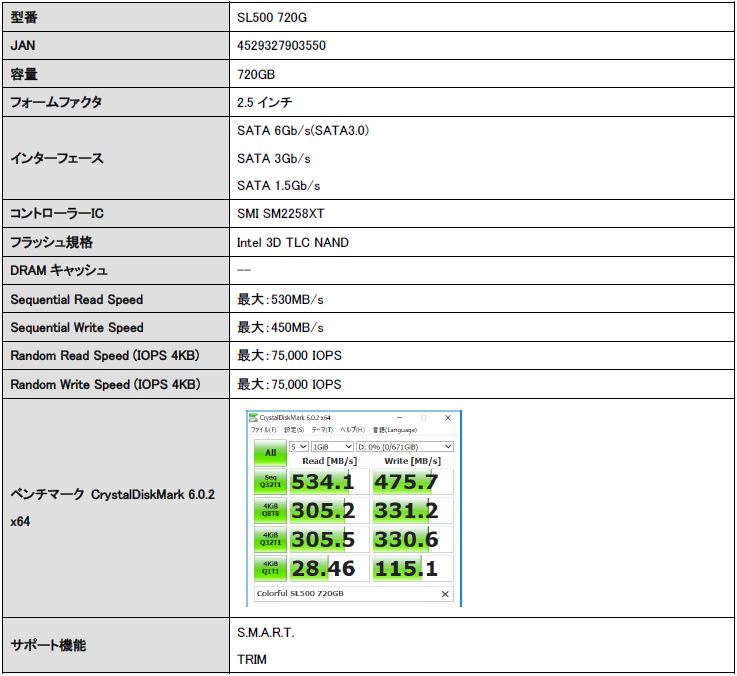Viewport: 737px width, 676px height.
Task: Click the 容量 row label
Action: (24, 74)
